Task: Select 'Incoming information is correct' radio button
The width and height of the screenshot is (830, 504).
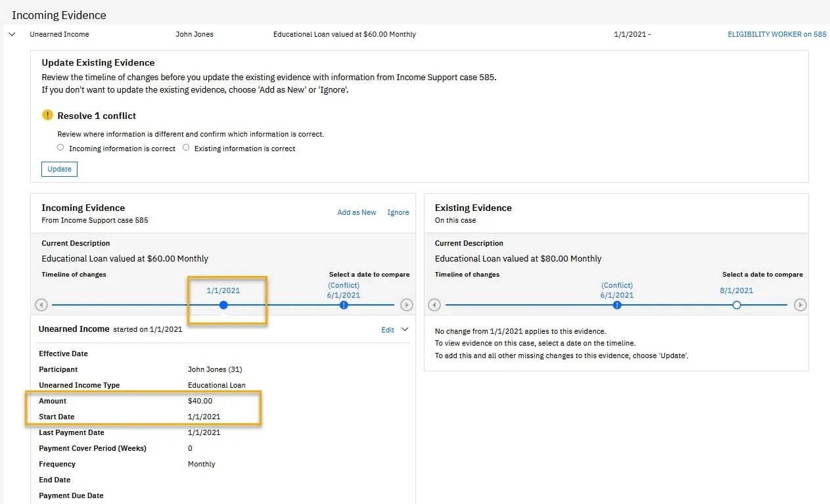Action: 60,148
